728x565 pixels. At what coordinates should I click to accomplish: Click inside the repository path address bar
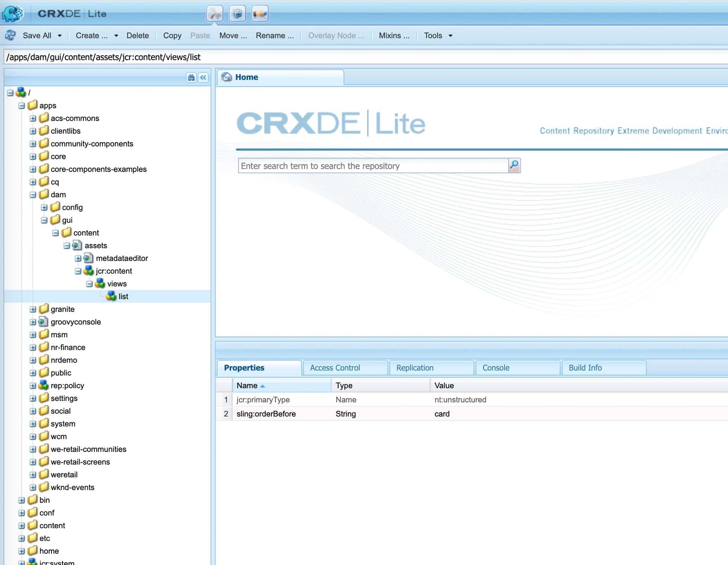tap(227, 57)
